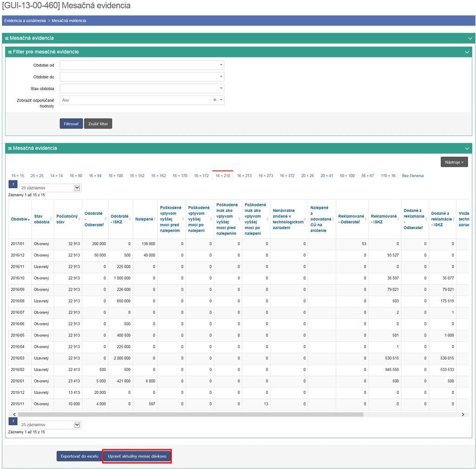Switch to the 14 × 14 tab
The image size is (476, 469).
pos(56,176)
